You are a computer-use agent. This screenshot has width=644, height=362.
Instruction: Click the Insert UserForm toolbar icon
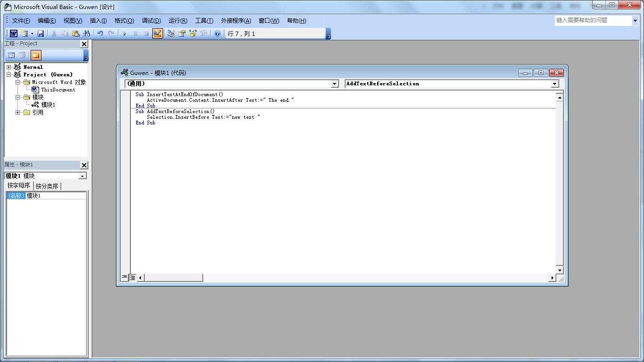click(x=24, y=33)
